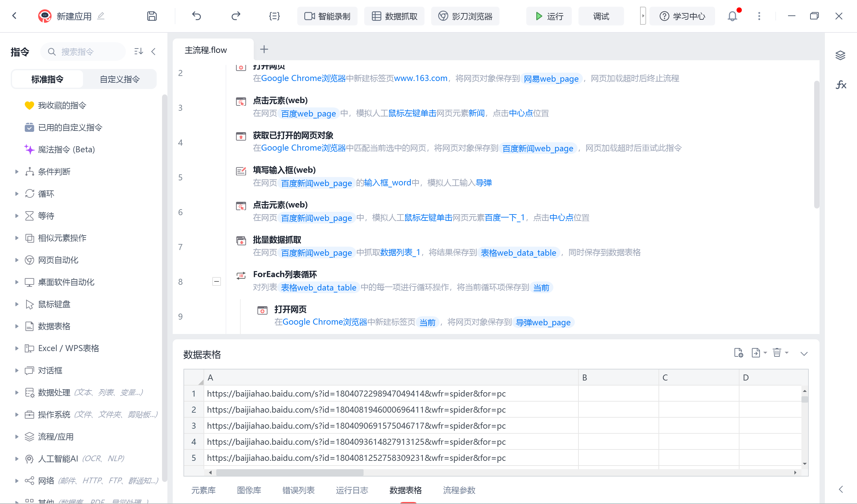Click the new data table file icon
This screenshot has height=504, width=857.
tap(738, 353)
